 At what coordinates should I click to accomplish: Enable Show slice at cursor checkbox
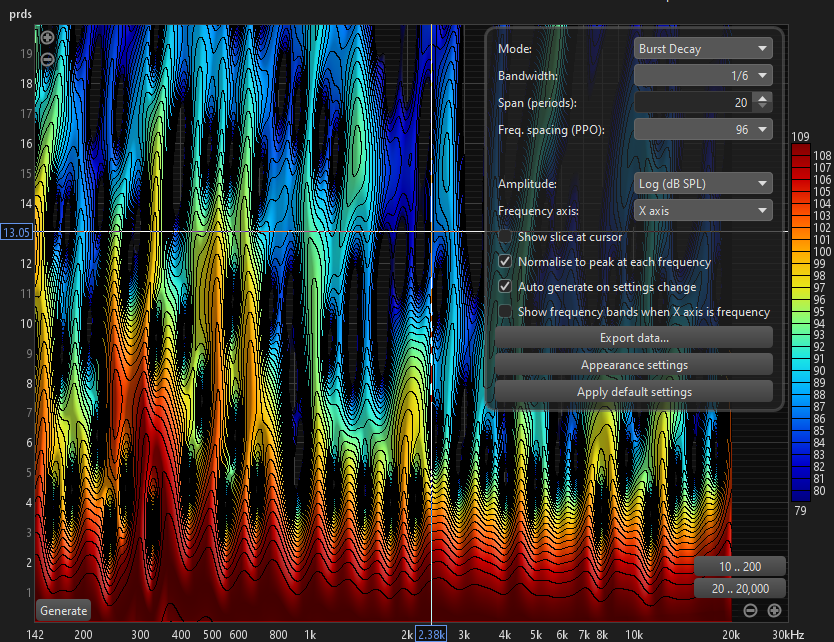505,237
